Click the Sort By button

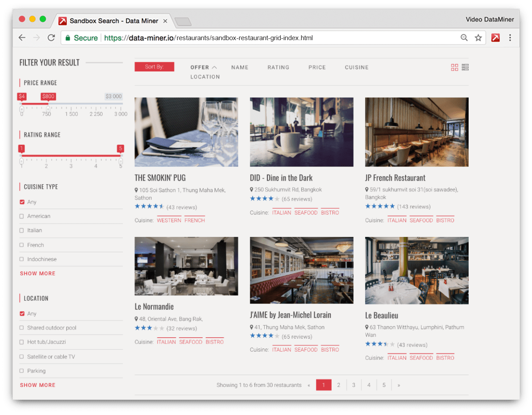tap(154, 66)
